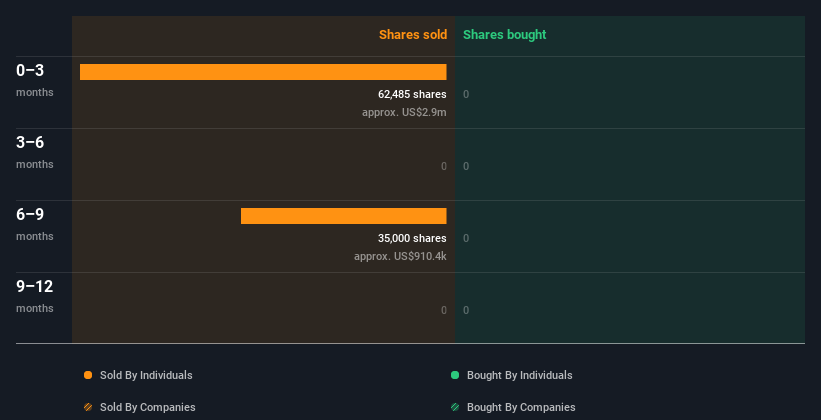Click the shares sold zero in 3–6 months row
The width and height of the screenshot is (821, 420).
pos(444,166)
